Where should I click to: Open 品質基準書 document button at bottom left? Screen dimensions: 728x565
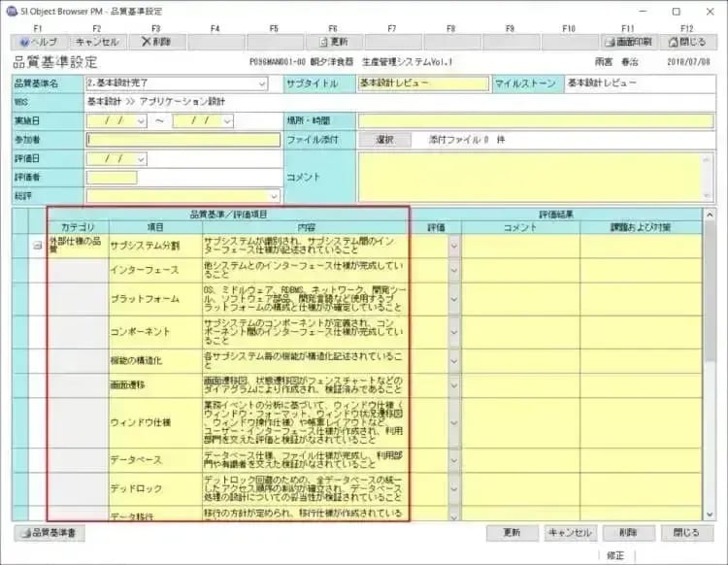tap(50, 533)
